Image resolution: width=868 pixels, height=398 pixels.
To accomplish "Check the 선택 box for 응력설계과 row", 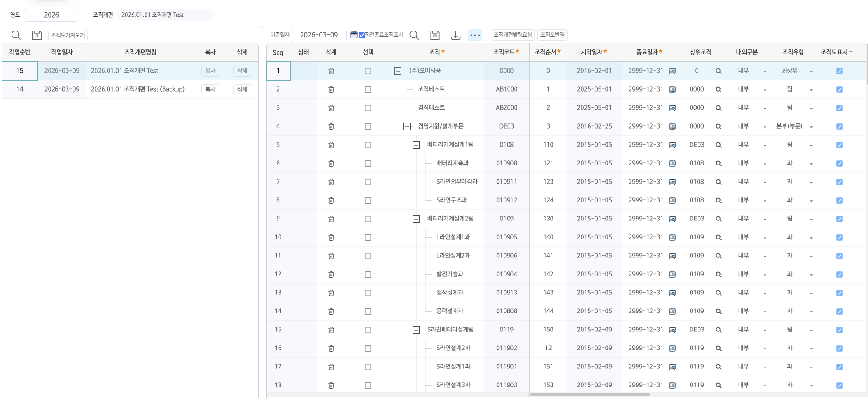I will point(368,312).
